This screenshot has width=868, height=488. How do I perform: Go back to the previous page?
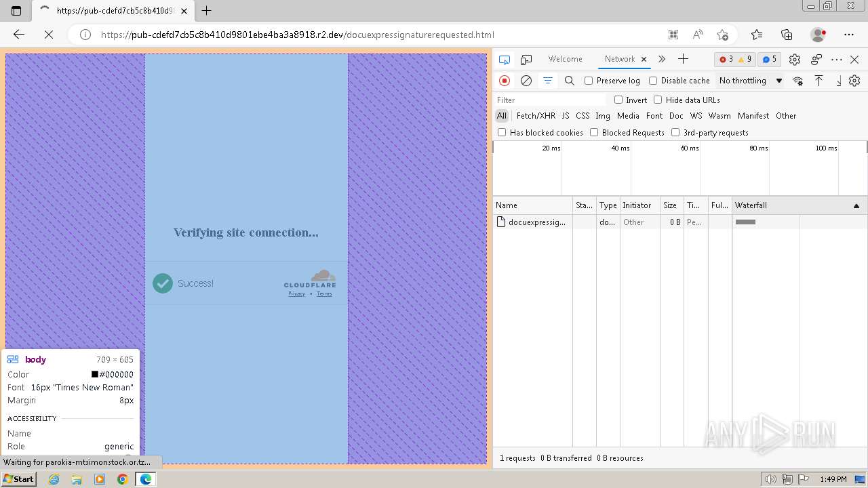pos(19,35)
